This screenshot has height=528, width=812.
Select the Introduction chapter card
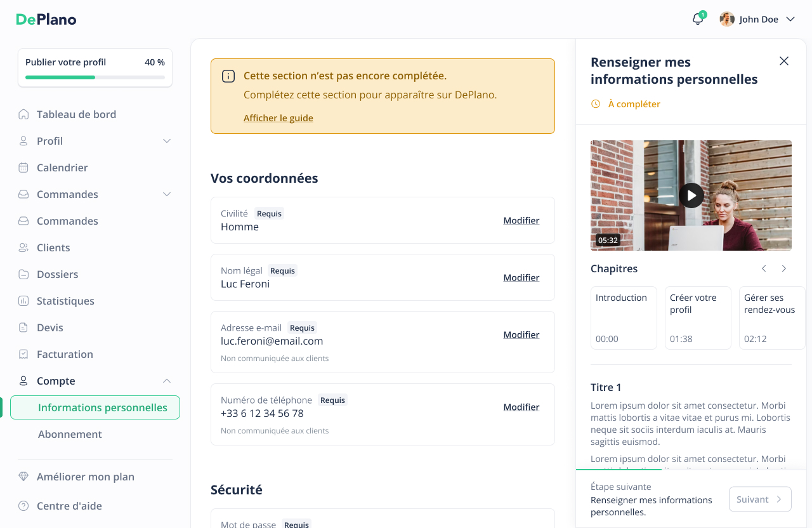pos(624,318)
